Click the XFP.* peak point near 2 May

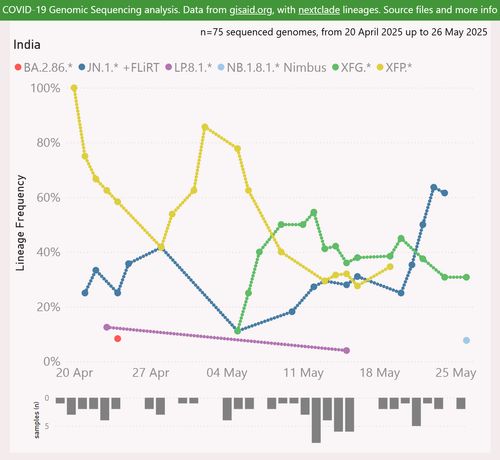tap(205, 127)
